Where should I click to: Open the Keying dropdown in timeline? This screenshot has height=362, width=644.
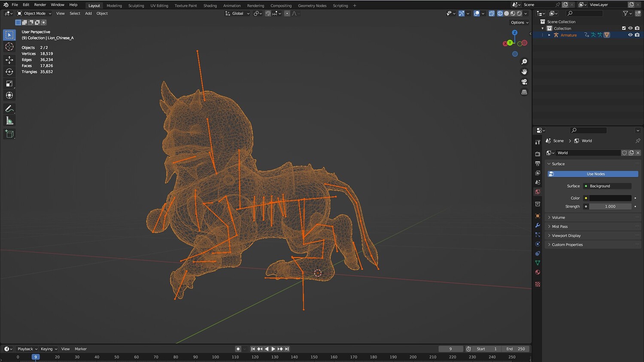pos(49,349)
